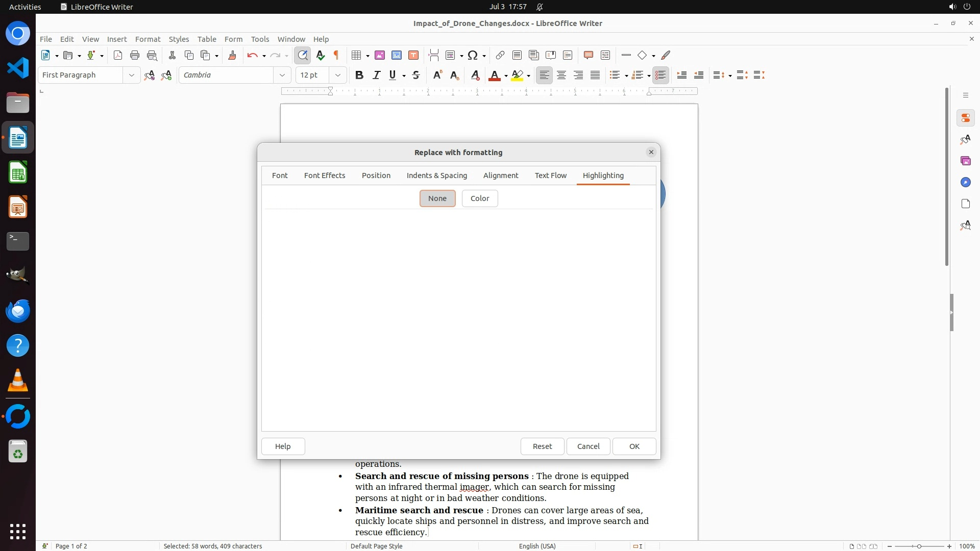Viewport: 980px width, 551px height.
Task: Open Thunderbird from the Ubuntu dock
Action: [x=18, y=311]
